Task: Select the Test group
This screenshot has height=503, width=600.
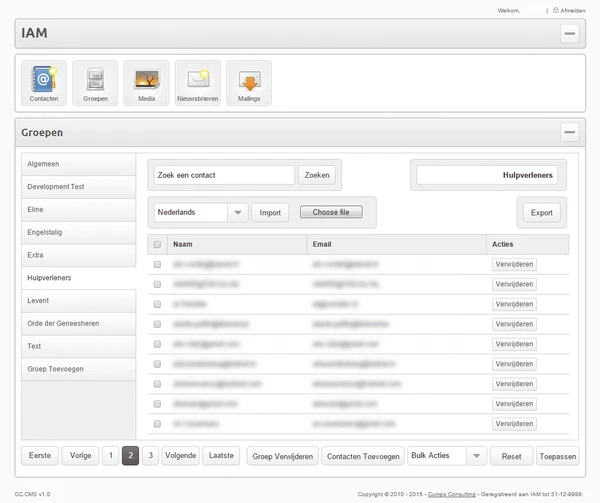Action: click(x=78, y=346)
